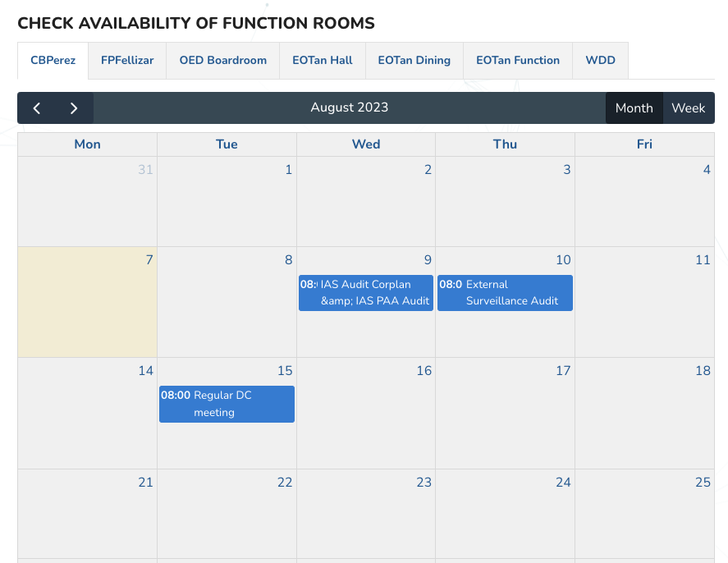Select the WDD room tab
Viewport: 728px width, 563px height.
(600, 61)
